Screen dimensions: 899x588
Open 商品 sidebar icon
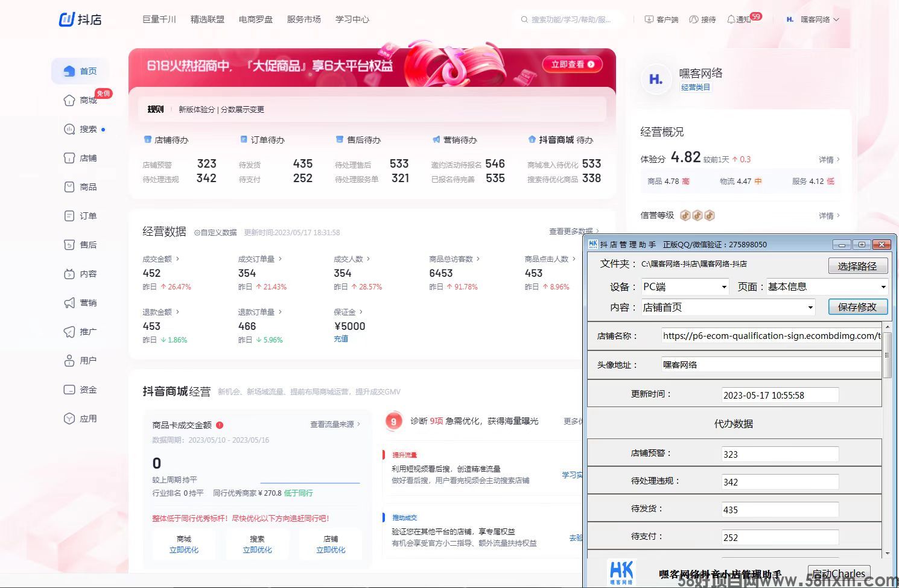69,187
